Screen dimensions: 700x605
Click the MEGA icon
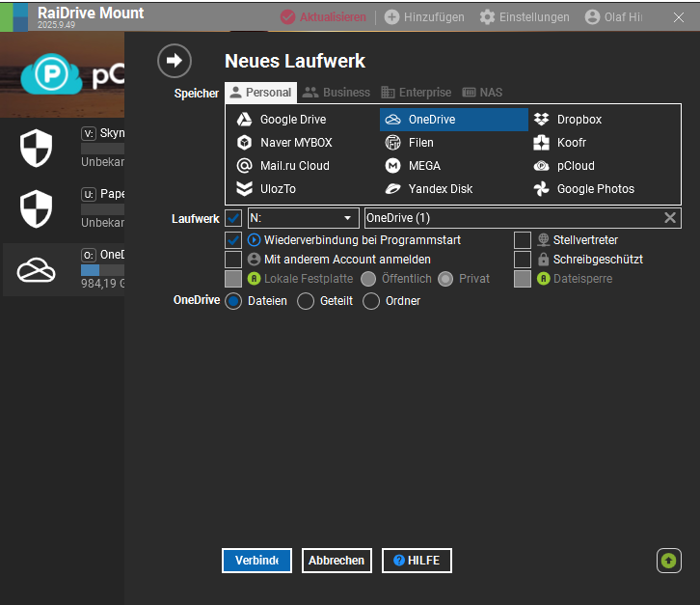point(392,166)
